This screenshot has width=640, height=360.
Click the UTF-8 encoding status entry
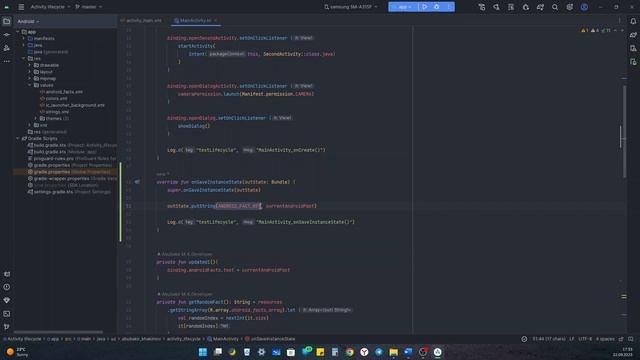(585, 339)
